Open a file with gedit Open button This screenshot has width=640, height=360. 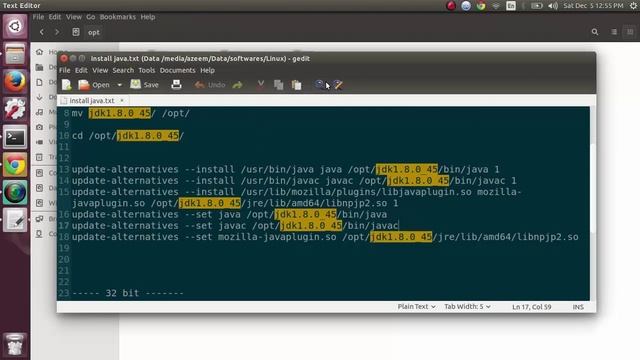click(94, 85)
